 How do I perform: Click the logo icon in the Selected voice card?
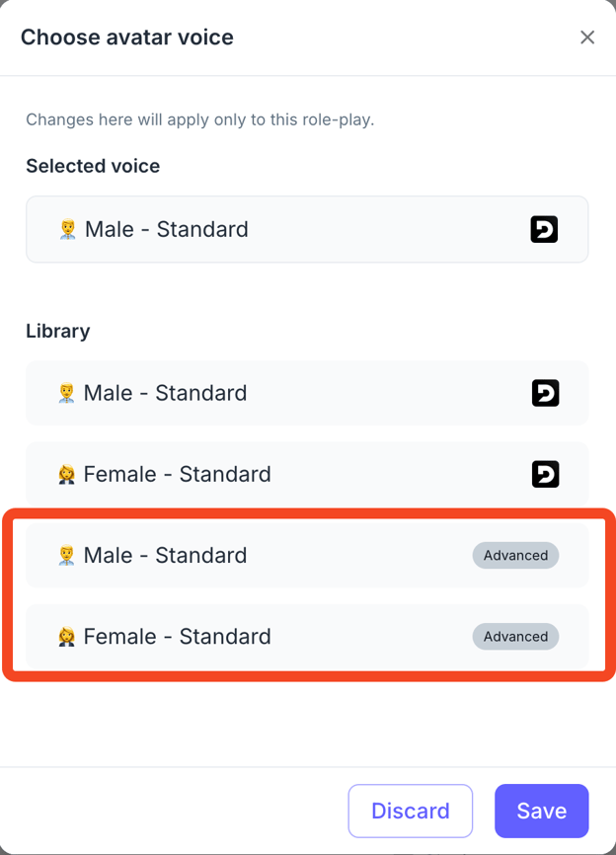(544, 229)
